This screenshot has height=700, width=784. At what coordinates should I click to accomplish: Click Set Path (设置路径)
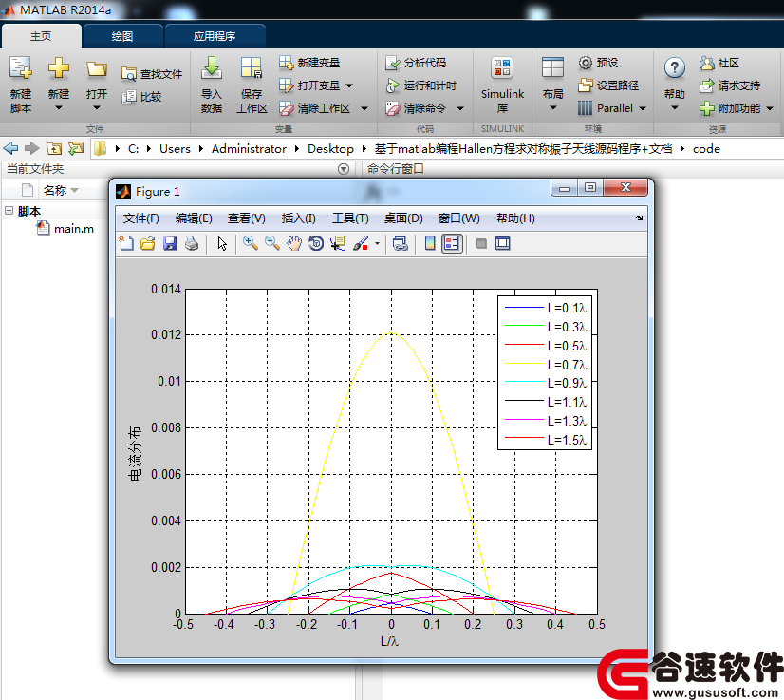tap(608, 85)
